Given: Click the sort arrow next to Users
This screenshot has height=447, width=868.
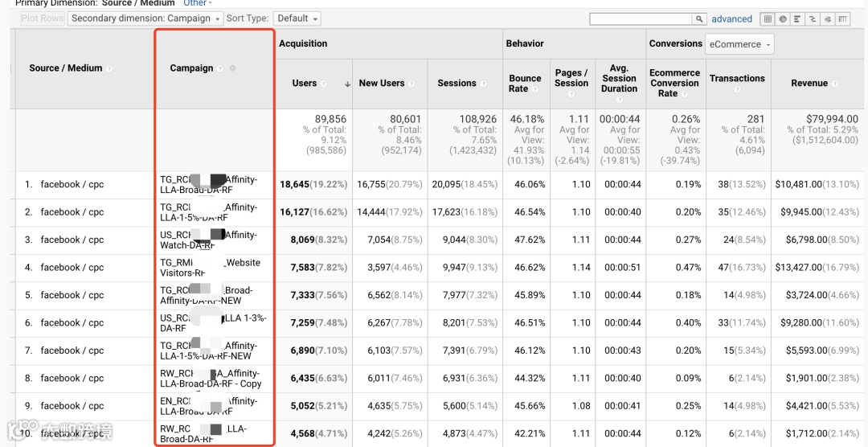Looking at the screenshot, I should tap(348, 84).
